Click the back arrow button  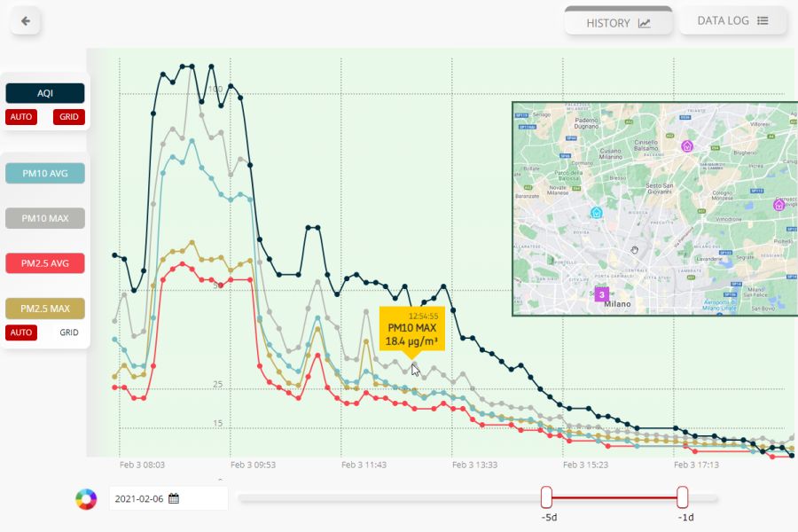click(x=26, y=21)
